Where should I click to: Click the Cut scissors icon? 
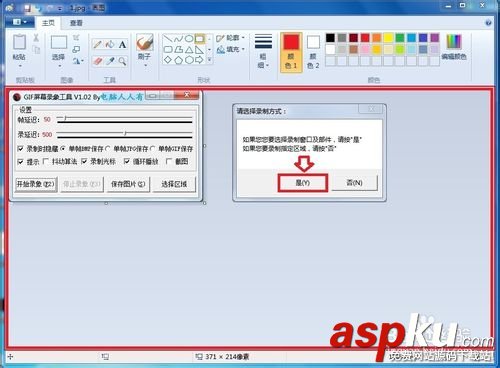(x=36, y=38)
